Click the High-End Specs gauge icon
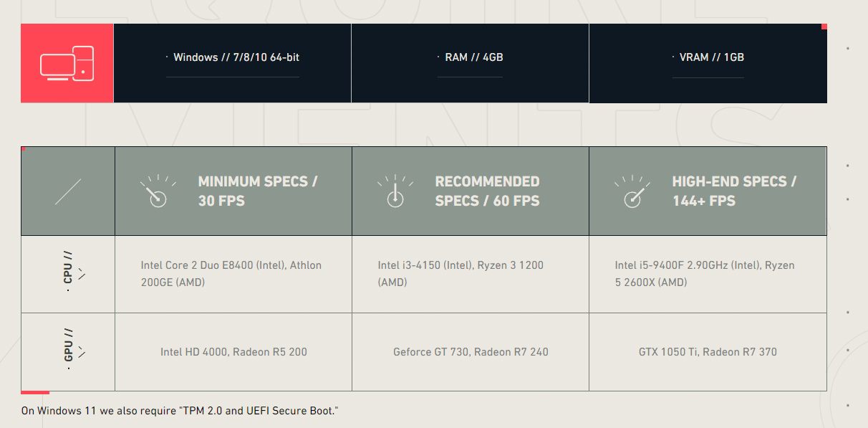 [x=632, y=191]
